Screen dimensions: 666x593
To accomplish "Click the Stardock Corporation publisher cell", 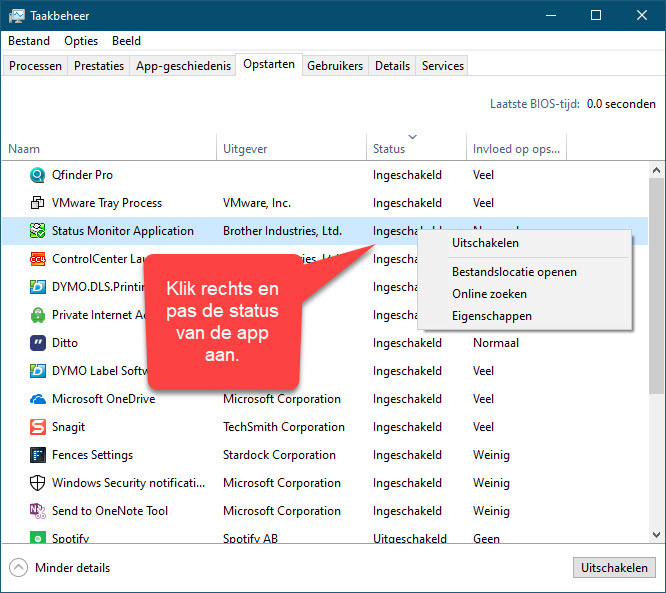I will pyautogui.click(x=279, y=455).
